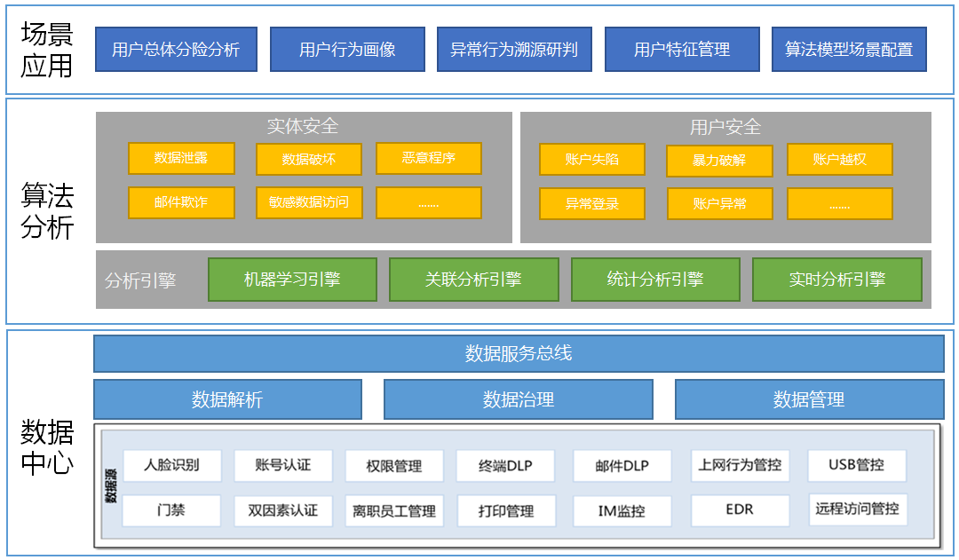
Task: Click the 算法模型场景配置 button
Action: (850, 49)
